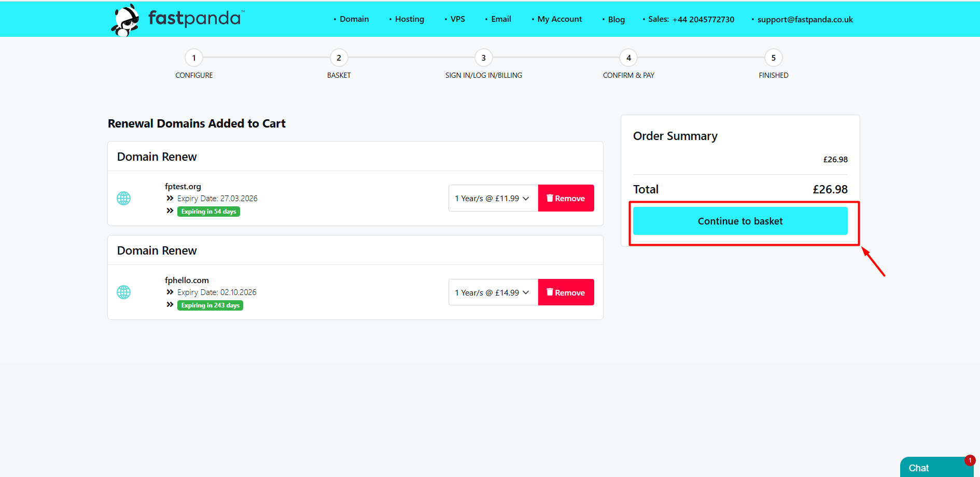This screenshot has width=980, height=477.
Task: Remove fphello.com renewal from cart
Action: tap(566, 292)
